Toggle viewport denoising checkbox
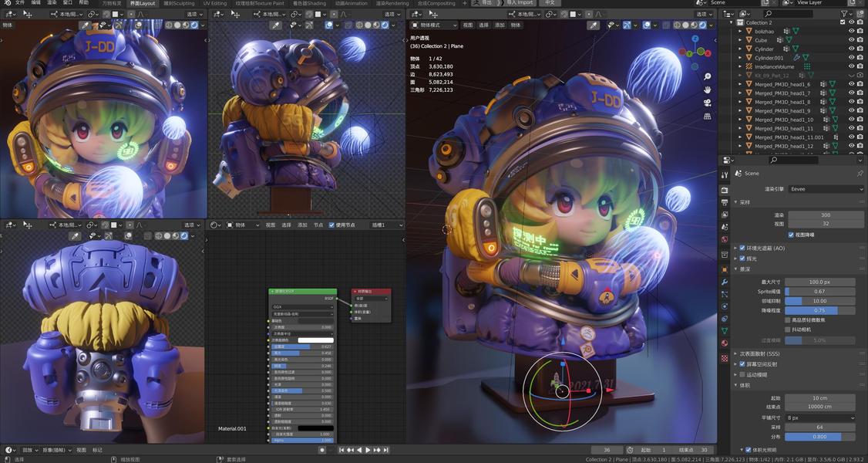This screenshot has width=868, height=463. click(791, 235)
